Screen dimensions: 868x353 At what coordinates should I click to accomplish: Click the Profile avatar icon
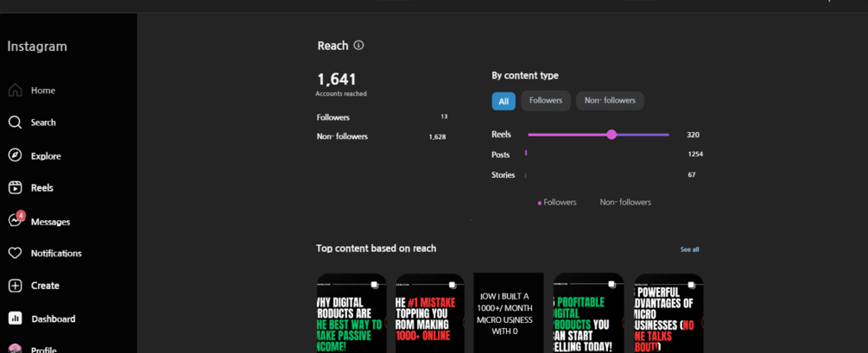15,350
